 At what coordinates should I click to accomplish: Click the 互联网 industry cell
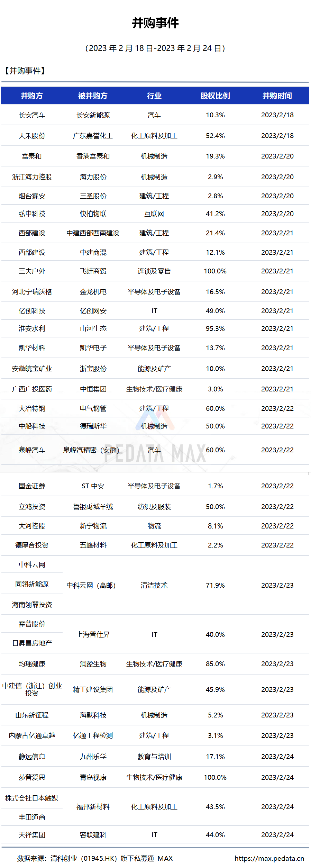coord(154,214)
